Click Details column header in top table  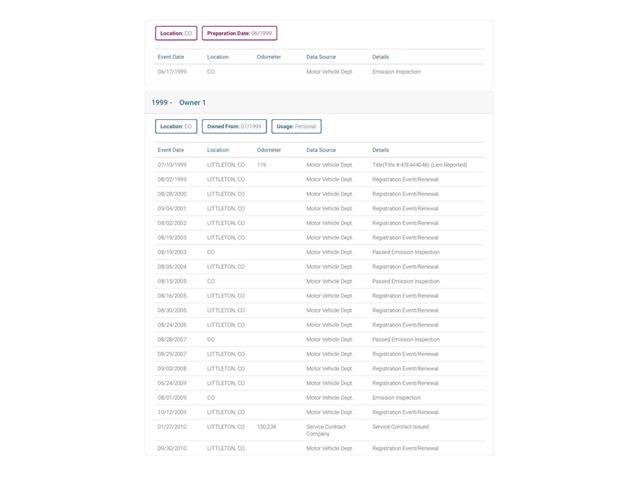pyautogui.click(x=380, y=57)
